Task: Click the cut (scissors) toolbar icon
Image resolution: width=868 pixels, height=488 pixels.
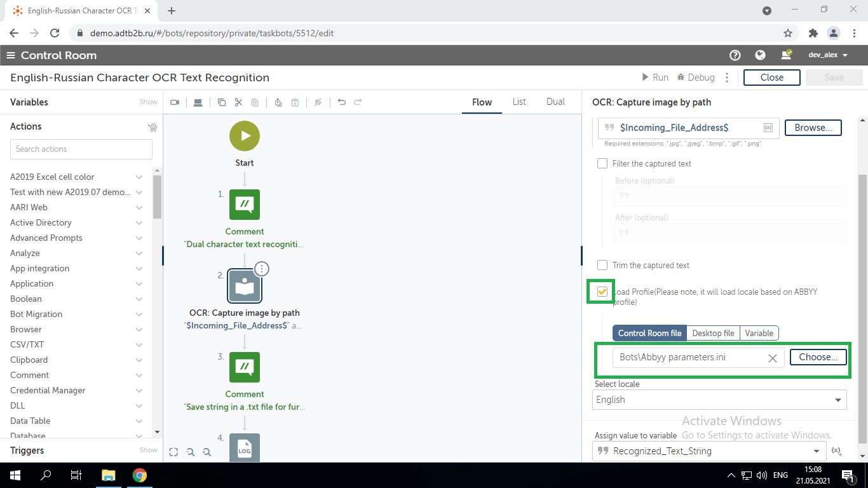Action: [x=238, y=102]
